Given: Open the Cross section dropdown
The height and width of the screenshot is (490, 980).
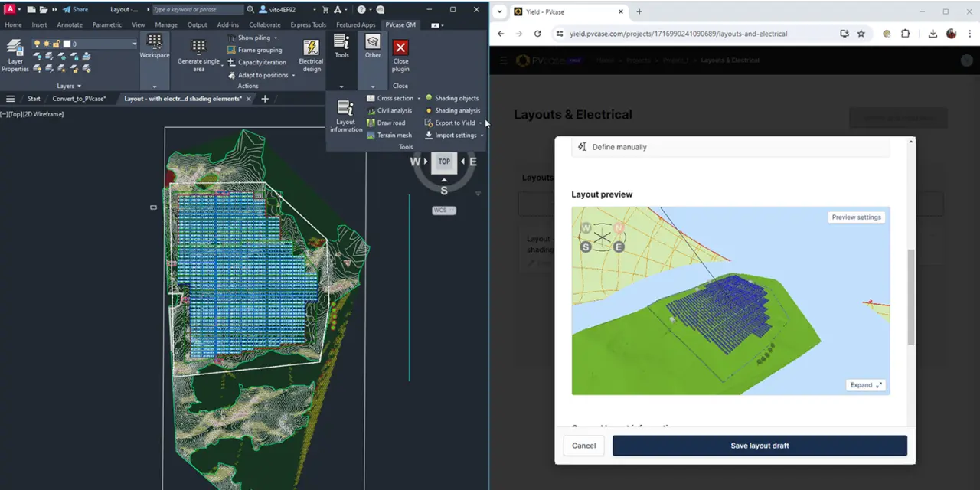Looking at the screenshot, I should pos(419,98).
